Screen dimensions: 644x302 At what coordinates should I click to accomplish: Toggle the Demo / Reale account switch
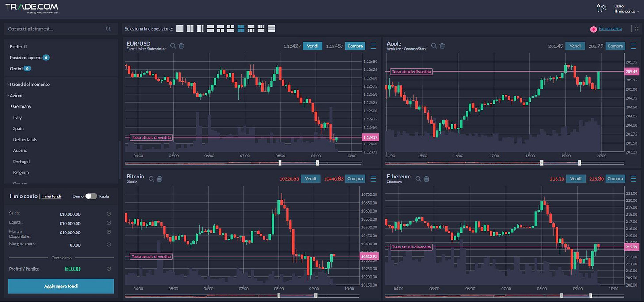coord(91,196)
